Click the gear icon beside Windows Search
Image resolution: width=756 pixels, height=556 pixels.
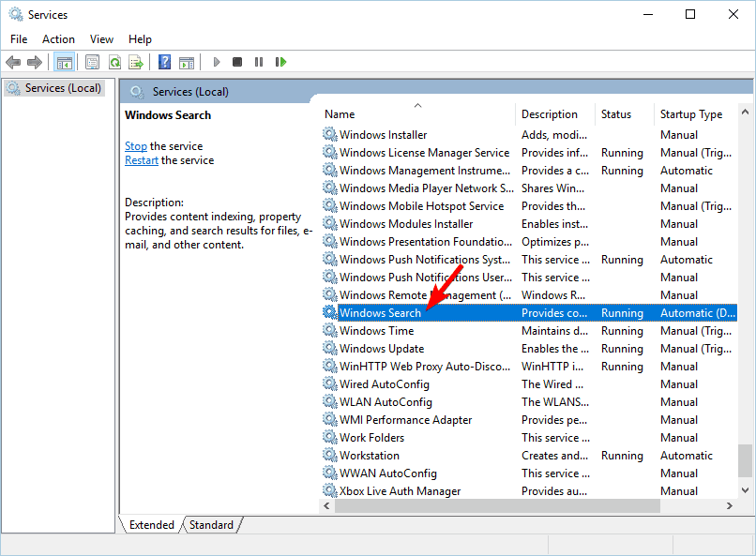[330, 312]
